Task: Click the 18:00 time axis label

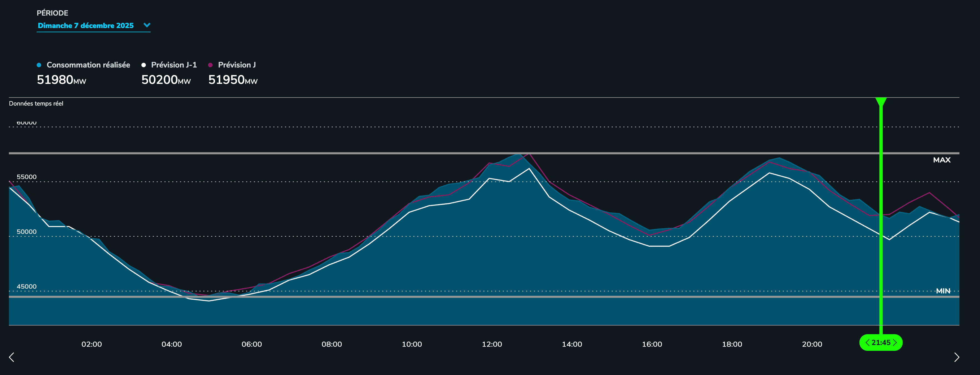Action: tap(732, 344)
